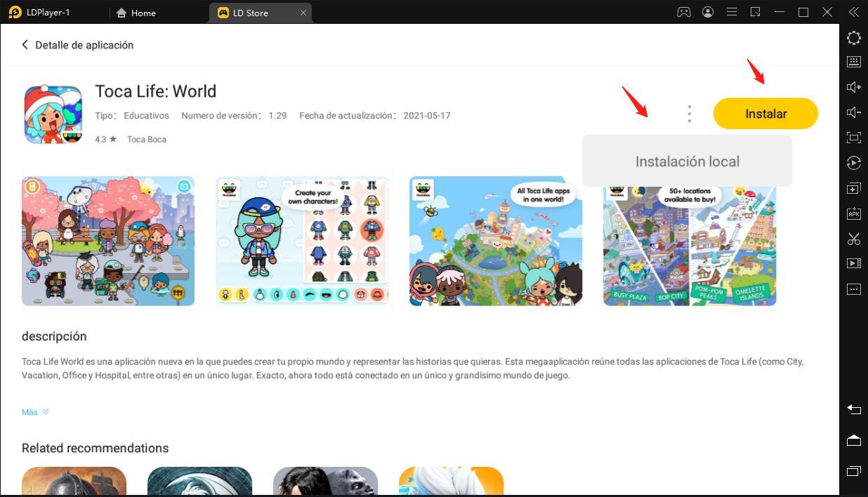868x497 pixels.
Task: Open the hamburger menu in title bar
Action: [732, 13]
